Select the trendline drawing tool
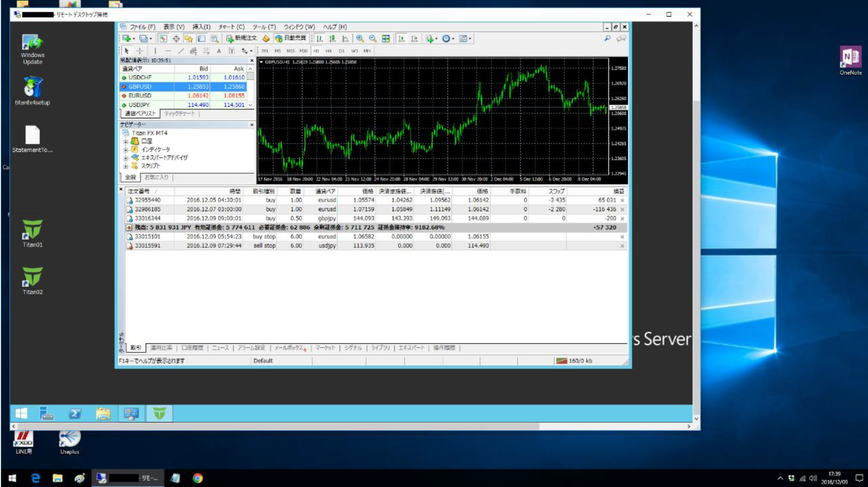This screenshot has width=868, height=487. (x=180, y=51)
